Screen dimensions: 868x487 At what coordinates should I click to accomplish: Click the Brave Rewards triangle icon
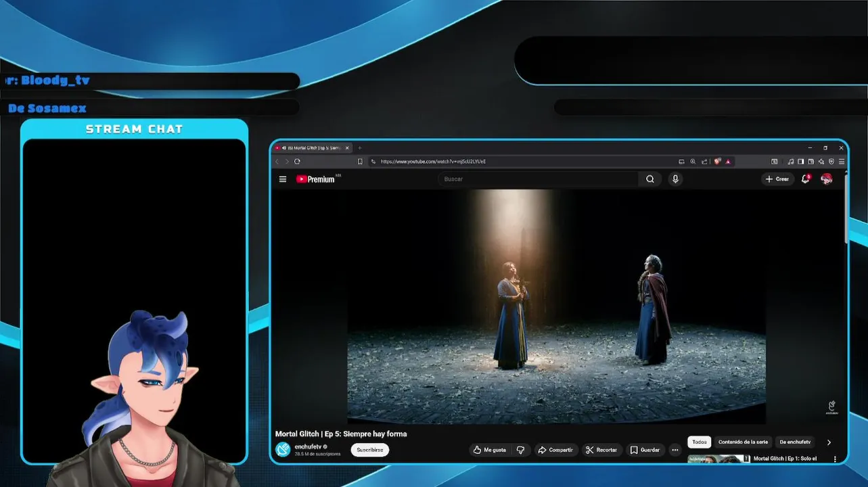pyautogui.click(x=728, y=162)
